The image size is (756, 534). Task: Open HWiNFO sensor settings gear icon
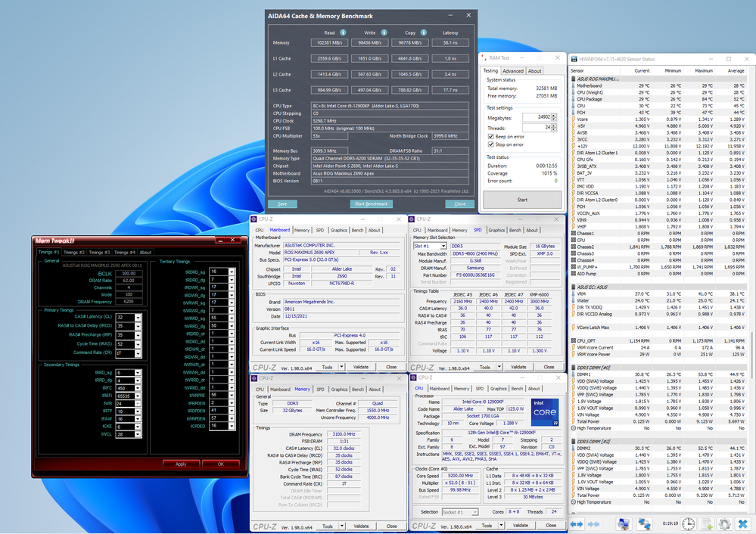(724, 523)
